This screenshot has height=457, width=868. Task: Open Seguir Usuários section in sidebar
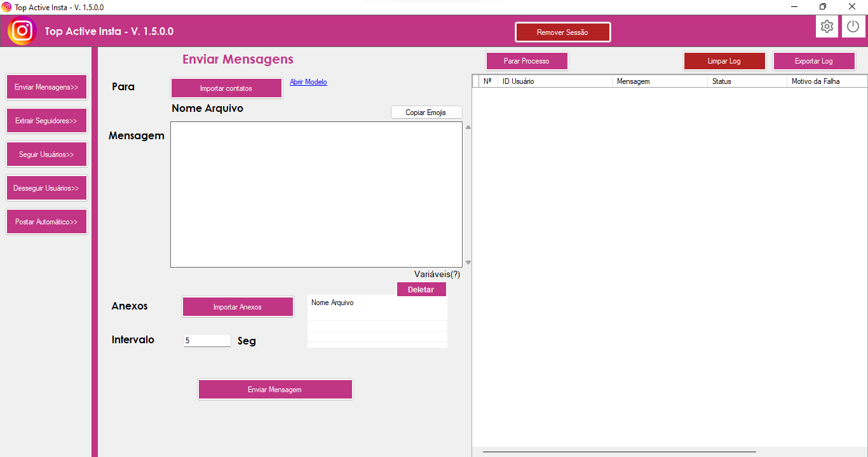point(46,154)
